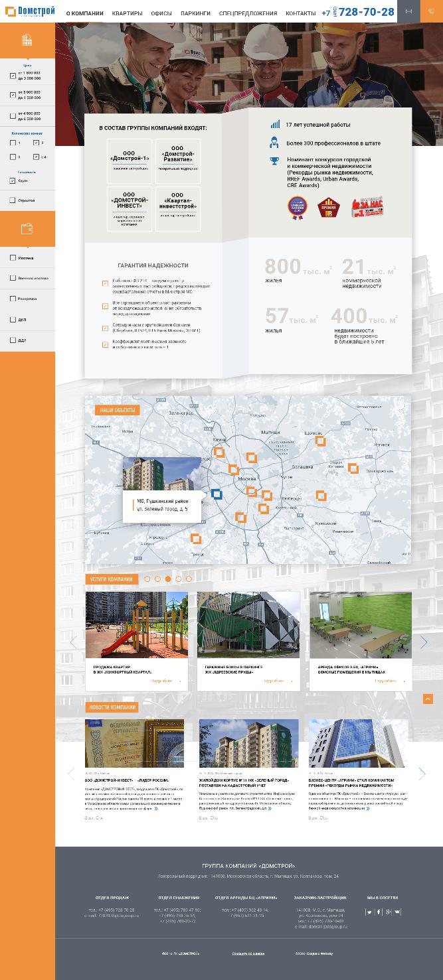The height and width of the screenshot is (980, 443).
Task: Click the bar chart years-of-work icon
Action: pos(275,125)
